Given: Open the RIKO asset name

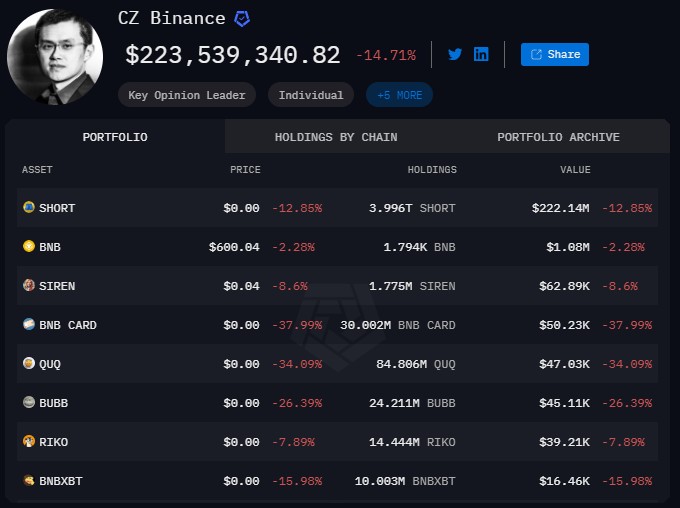Looking at the screenshot, I should click(54, 442).
